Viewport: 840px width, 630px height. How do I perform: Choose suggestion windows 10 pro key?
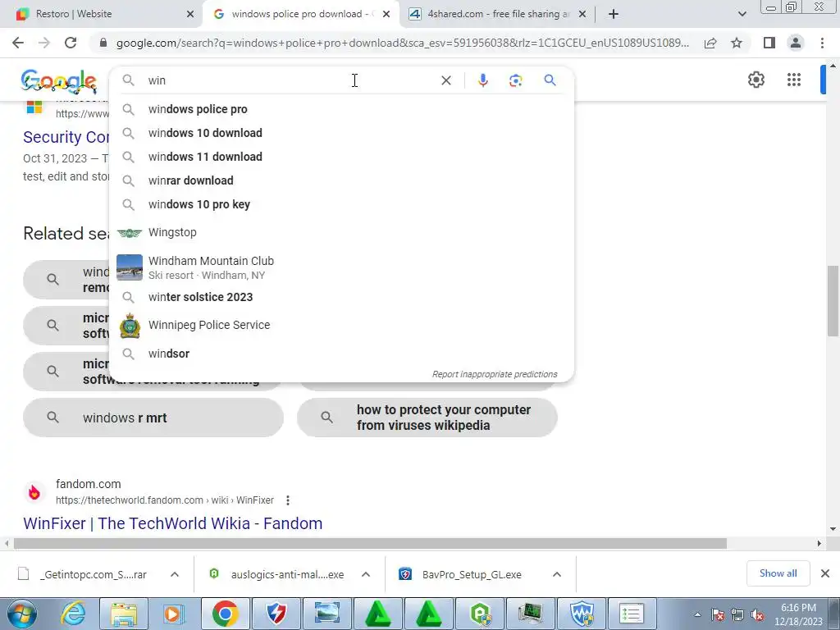tap(341, 204)
